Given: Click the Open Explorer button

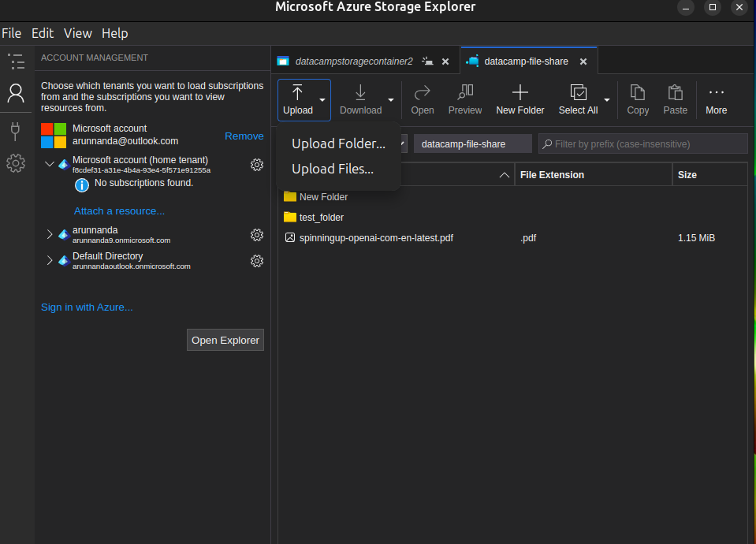Looking at the screenshot, I should [x=225, y=341].
